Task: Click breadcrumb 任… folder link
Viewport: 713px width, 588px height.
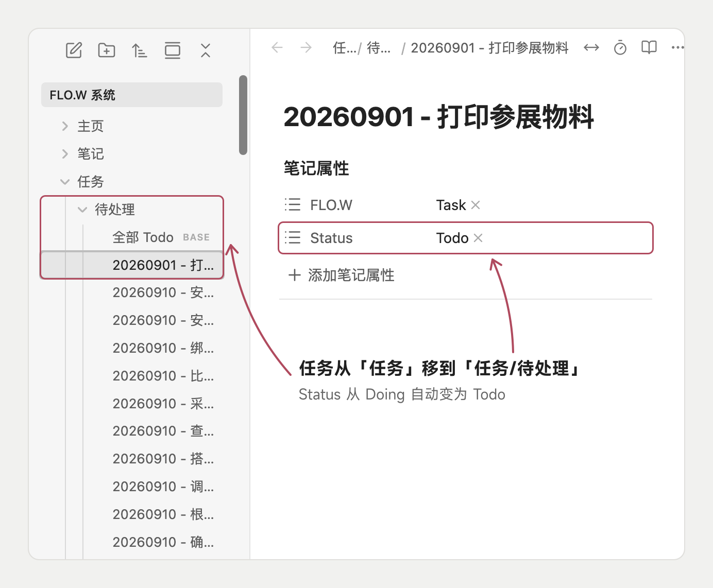Action: 345,48
